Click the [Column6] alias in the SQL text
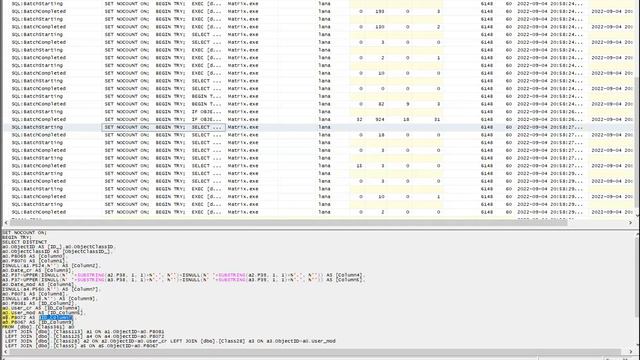Viewport: 640px width, 360px height. pyautogui.click(x=349, y=280)
